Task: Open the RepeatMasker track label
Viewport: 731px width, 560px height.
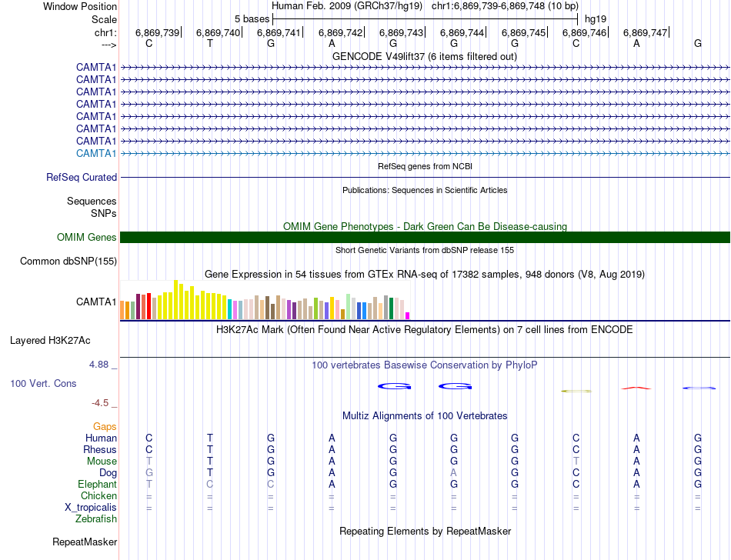Action: coord(84,542)
